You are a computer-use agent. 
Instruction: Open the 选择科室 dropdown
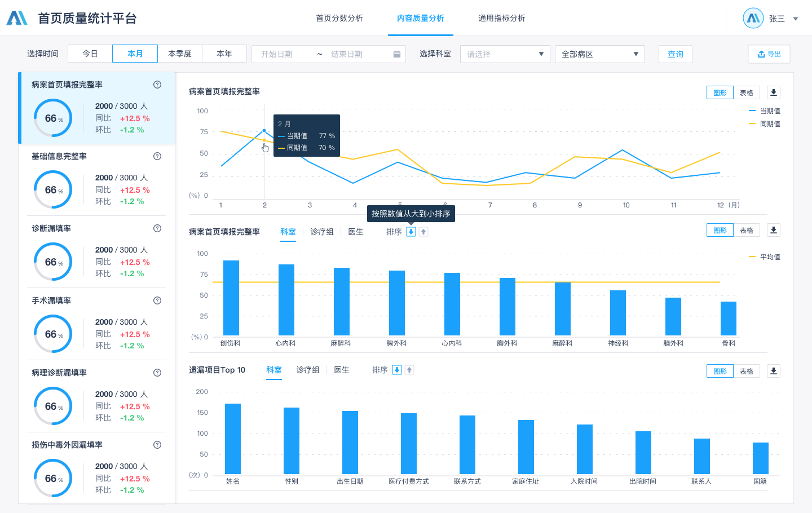click(x=505, y=54)
